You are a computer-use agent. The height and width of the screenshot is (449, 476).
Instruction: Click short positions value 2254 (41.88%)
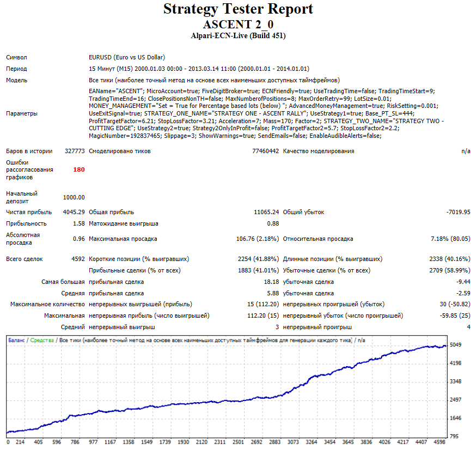pos(258,259)
